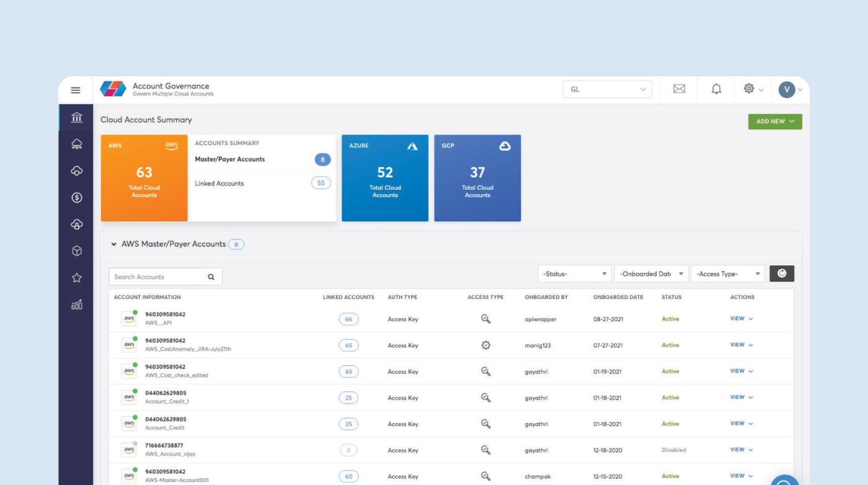Open the mail envelope icon in header
Viewport: 868px width, 485px height.
[x=679, y=90]
